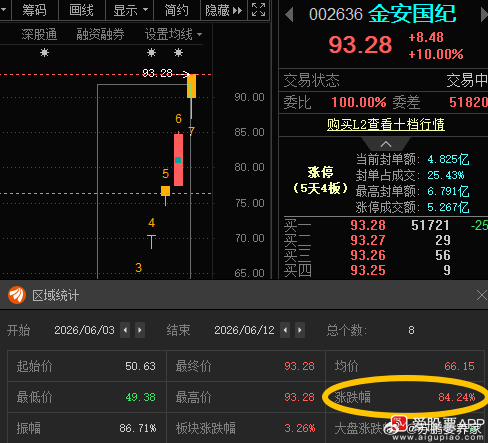Click the 均价 value 66.15
Viewport: 488px width, 443px height.
pos(459,366)
